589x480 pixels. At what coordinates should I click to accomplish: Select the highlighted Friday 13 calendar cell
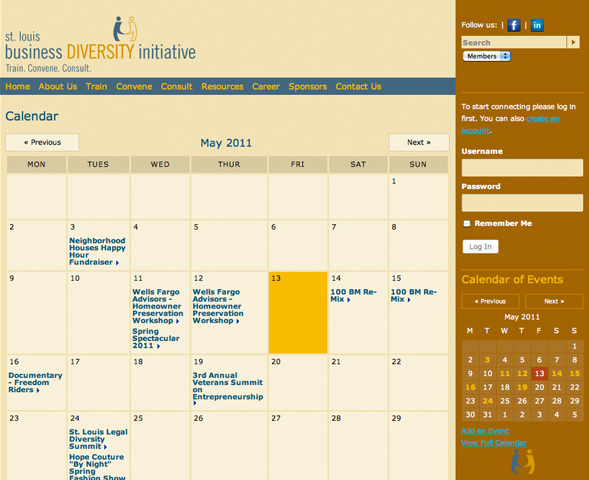pyautogui.click(x=298, y=312)
